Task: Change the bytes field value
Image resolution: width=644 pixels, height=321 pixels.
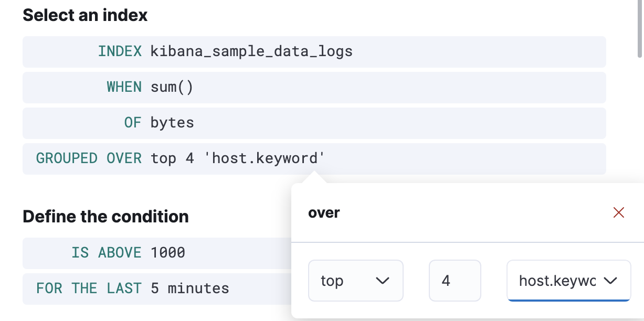Action: pyautogui.click(x=172, y=123)
